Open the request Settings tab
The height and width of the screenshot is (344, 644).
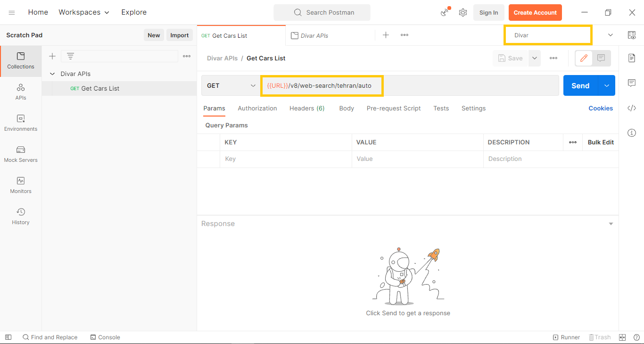click(x=473, y=108)
